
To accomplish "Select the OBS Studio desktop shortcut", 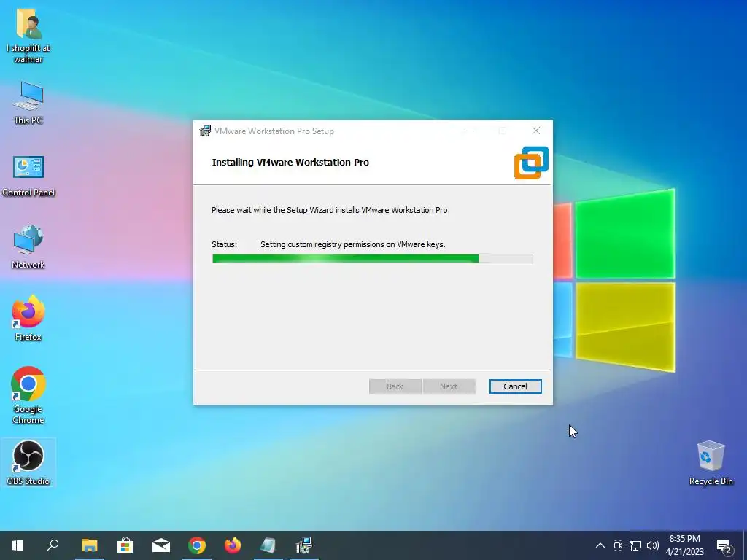I will 28,462.
